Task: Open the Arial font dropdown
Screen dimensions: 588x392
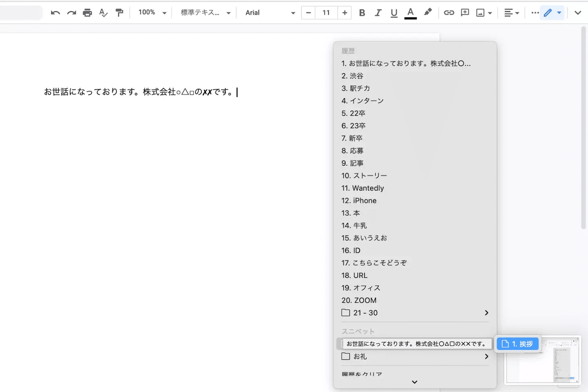Action: (x=269, y=13)
